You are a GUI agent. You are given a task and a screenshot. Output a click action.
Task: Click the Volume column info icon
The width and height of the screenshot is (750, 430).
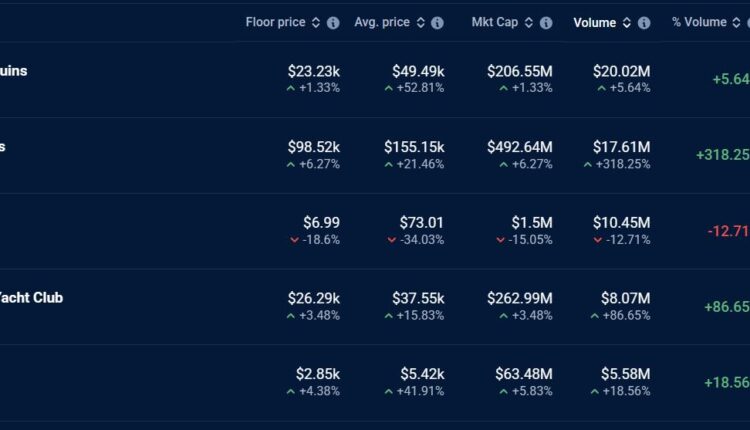643,23
